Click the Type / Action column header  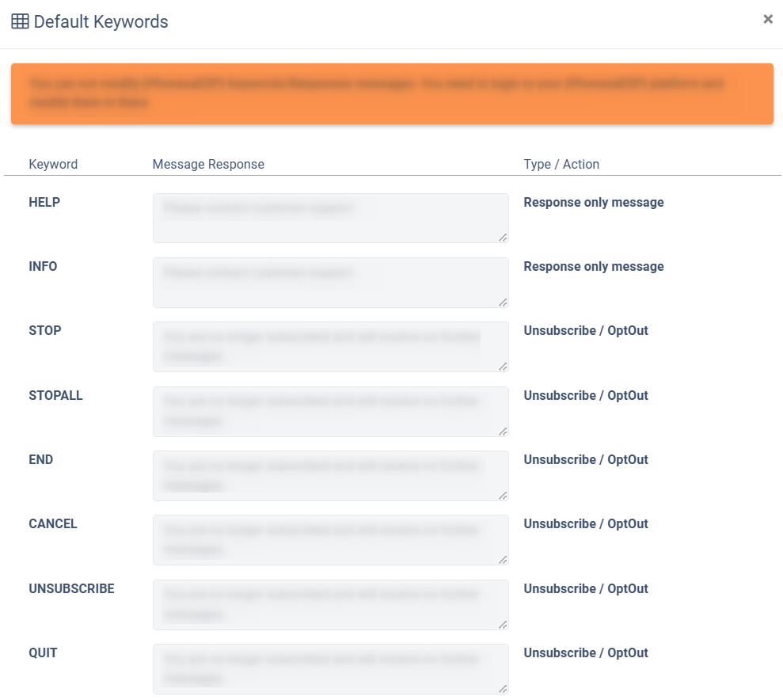(x=561, y=165)
